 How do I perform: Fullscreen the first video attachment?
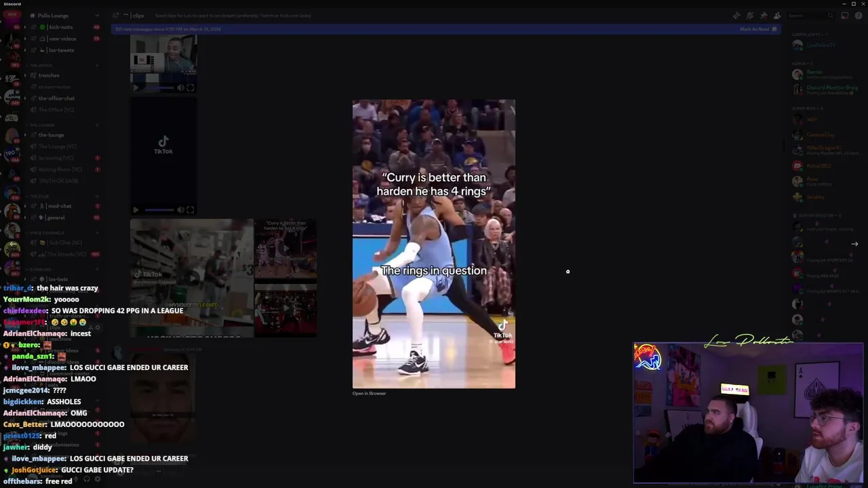[191, 87]
